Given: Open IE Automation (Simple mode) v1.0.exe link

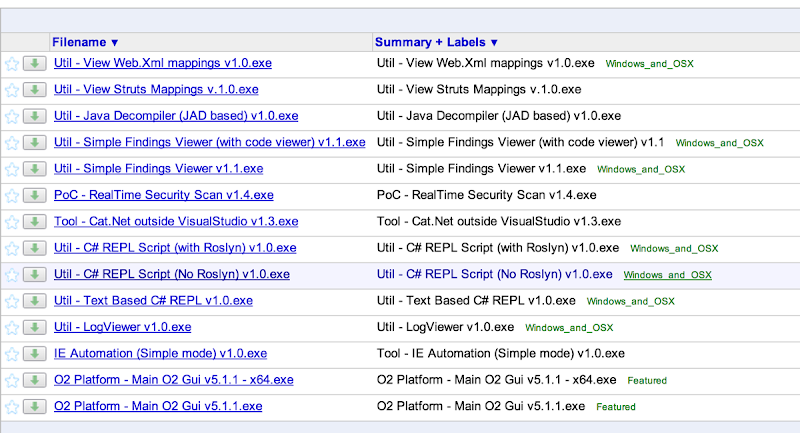Looking at the screenshot, I should [161, 354].
